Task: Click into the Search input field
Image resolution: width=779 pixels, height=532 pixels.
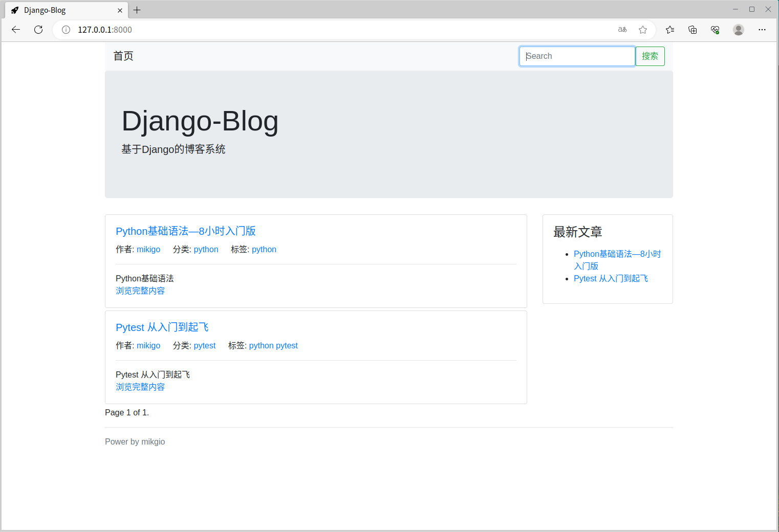Action: click(577, 56)
